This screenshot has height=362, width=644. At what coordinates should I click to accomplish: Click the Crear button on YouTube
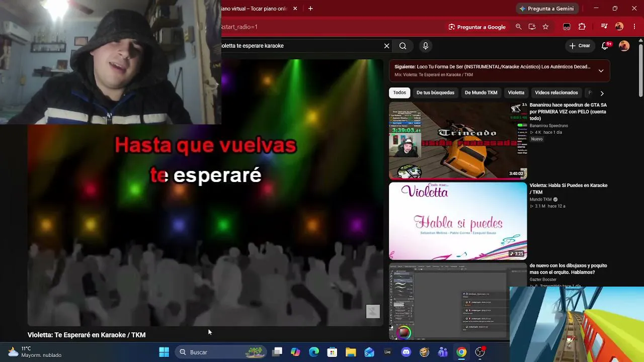[x=580, y=46]
